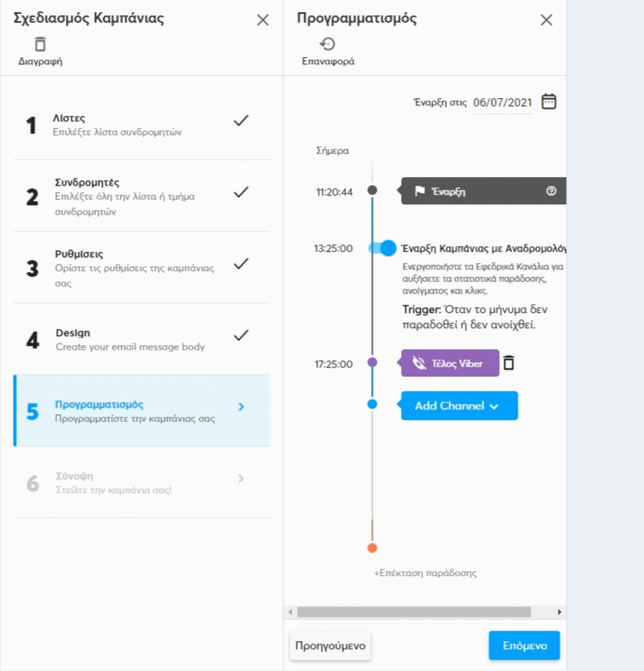Open the calendar date picker icon

549,101
